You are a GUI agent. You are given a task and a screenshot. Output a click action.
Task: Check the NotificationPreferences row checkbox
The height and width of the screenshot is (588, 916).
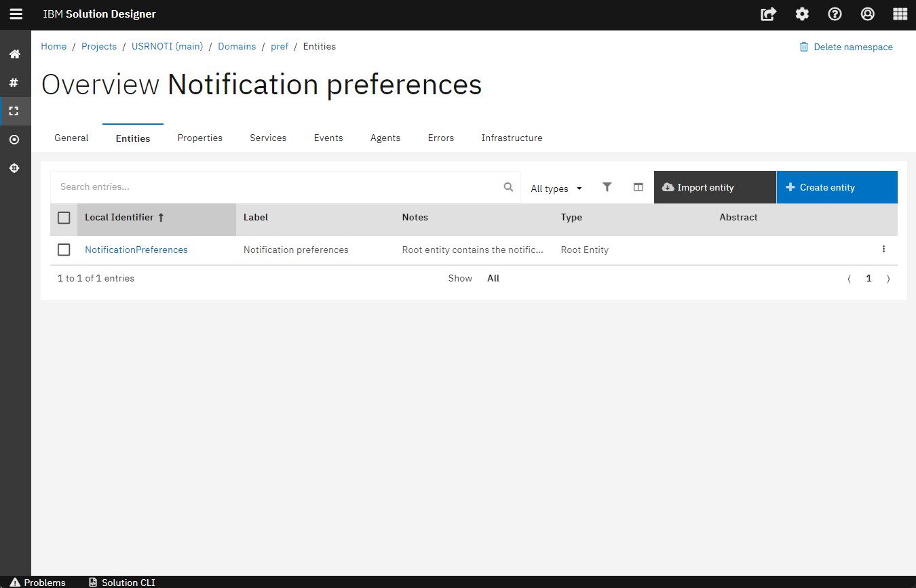(x=64, y=250)
